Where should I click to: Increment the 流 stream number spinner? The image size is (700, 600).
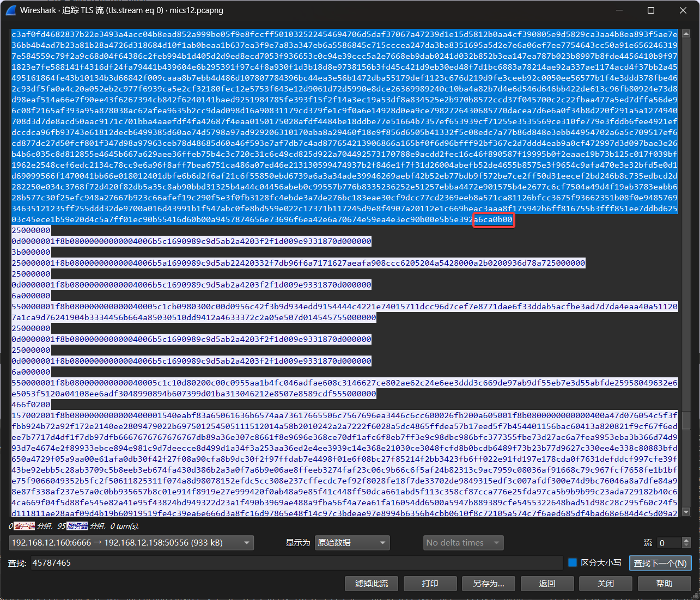click(x=686, y=540)
